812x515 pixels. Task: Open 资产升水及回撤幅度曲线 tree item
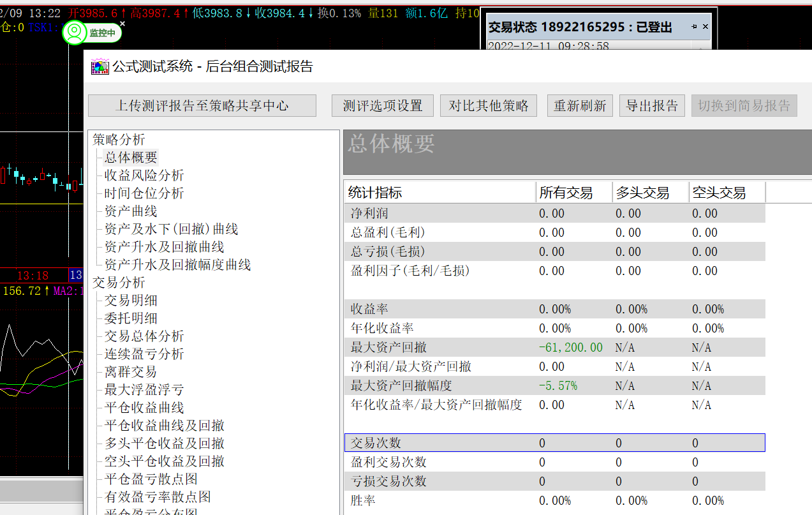pyautogui.click(x=178, y=265)
